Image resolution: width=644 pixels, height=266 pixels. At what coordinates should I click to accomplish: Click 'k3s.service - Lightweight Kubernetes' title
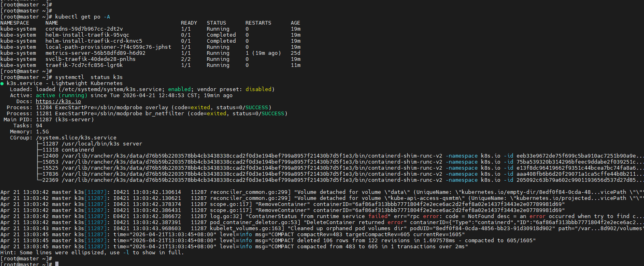pos(65,83)
